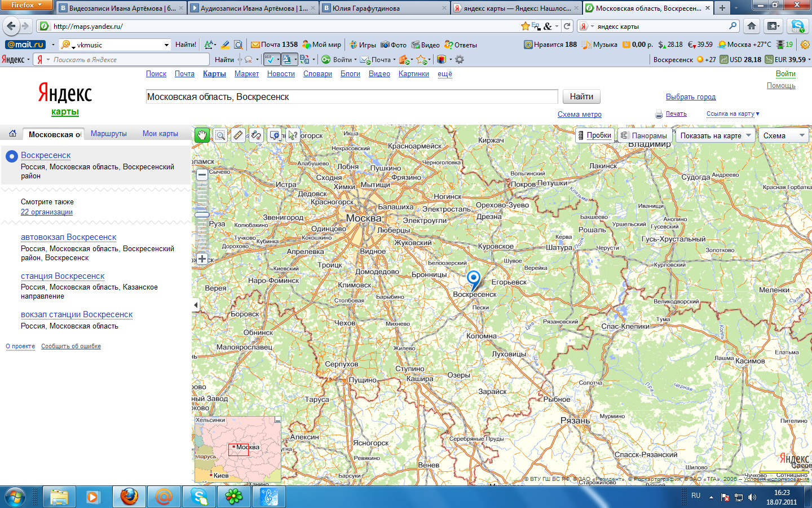This screenshot has height=508, width=812.
Task: Select the ruler distance measuring tool
Action: (238, 135)
